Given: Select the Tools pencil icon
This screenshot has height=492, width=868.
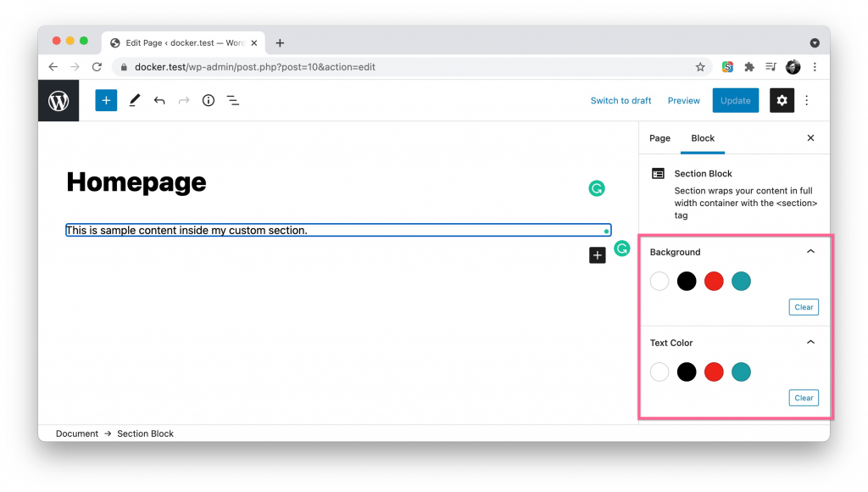Looking at the screenshot, I should click(134, 100).
